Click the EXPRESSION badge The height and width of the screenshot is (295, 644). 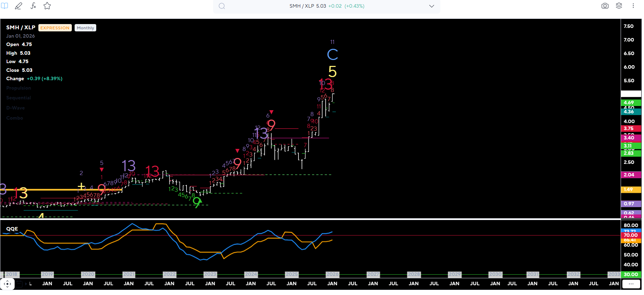[x=55, y=28]
